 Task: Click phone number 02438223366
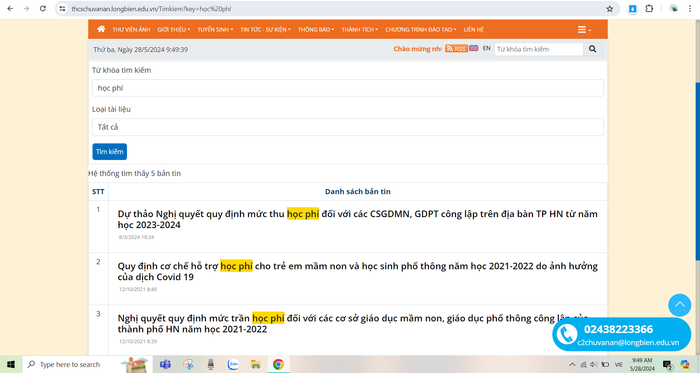pos(618,329)
